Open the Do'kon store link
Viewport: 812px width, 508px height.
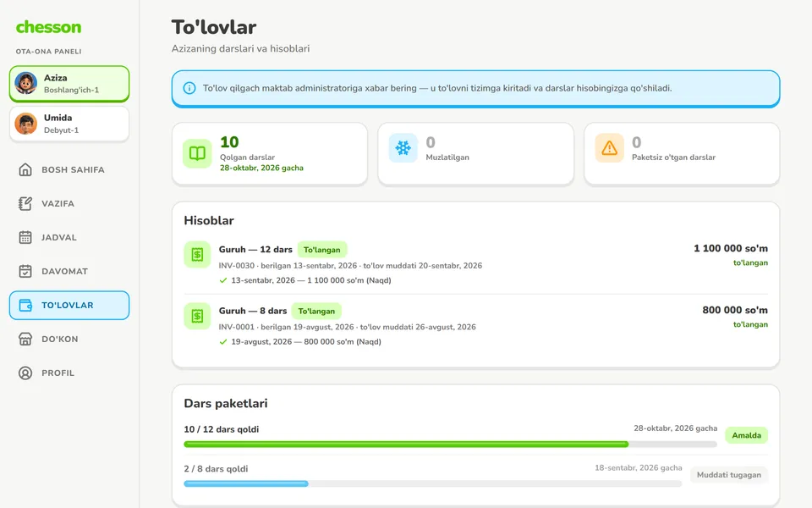69,339
